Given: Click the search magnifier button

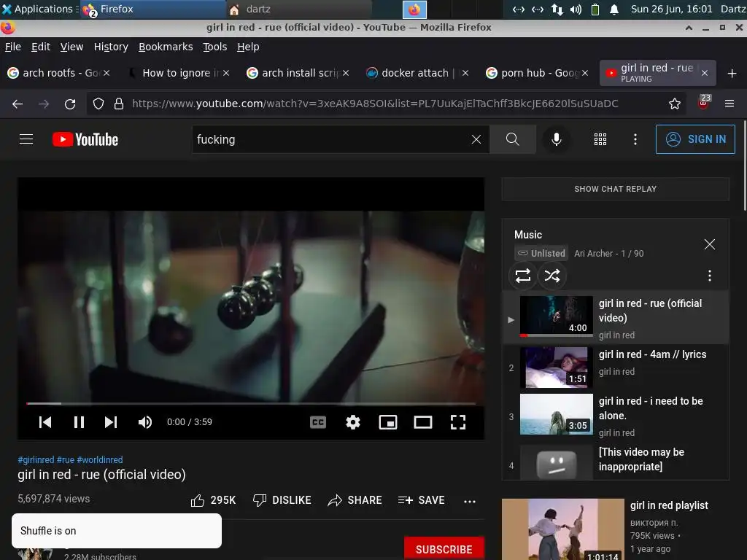Looking at the screenshot, I should [513, 139].
